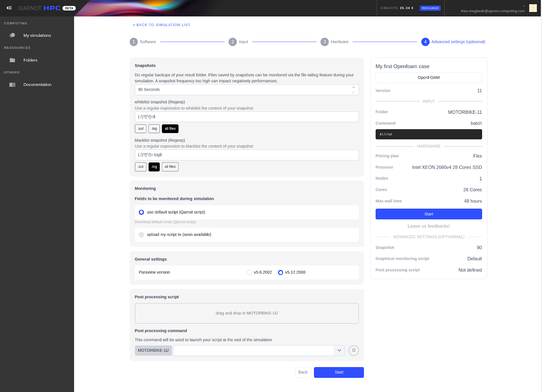Toggle whitelist .log filter chip

(x=154, y=129)
